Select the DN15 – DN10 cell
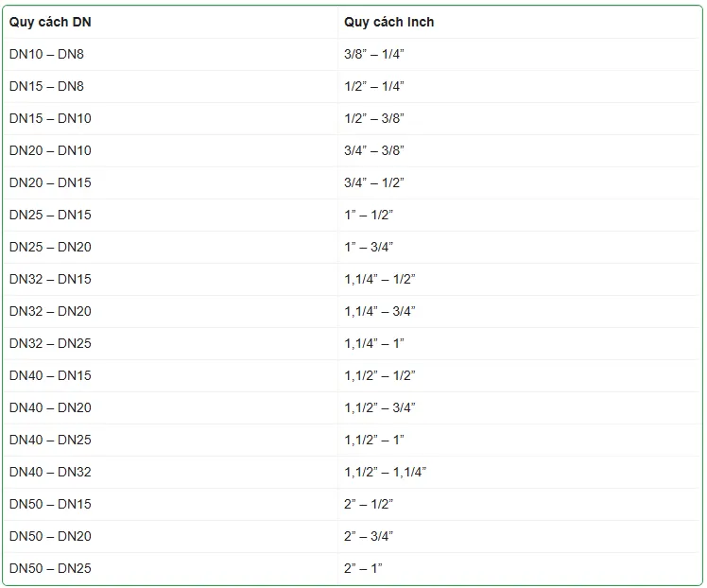This screenshot has width=707, height=588. [50, 118]
